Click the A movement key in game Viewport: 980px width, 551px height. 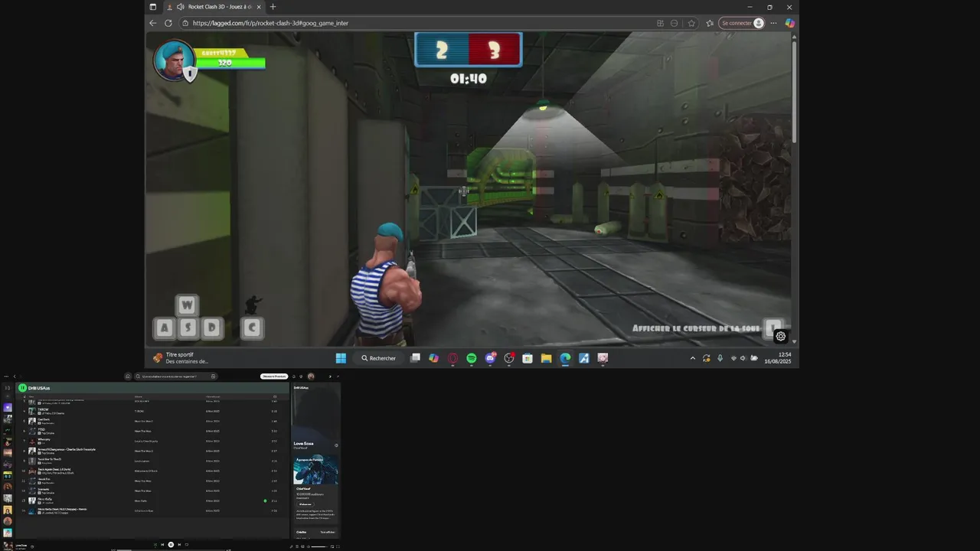coord(164,328)
